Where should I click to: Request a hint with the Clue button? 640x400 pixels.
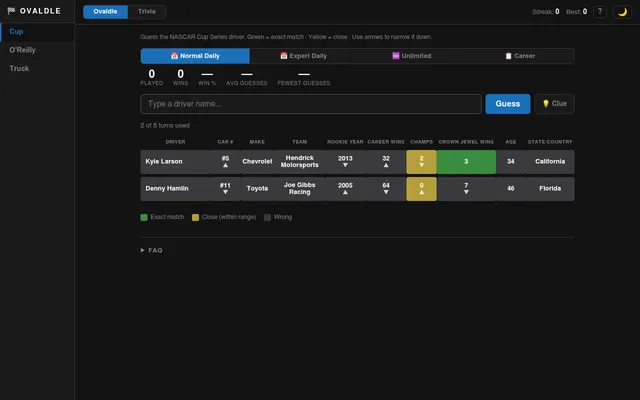point(554,104)
